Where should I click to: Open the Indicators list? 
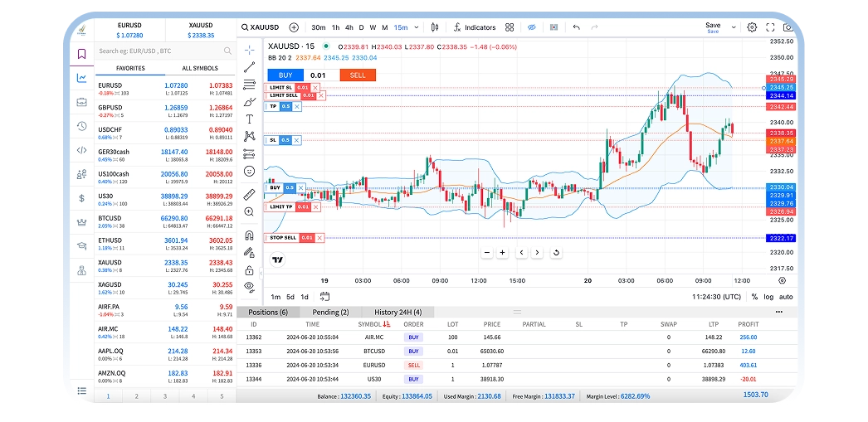click(475, 27)
